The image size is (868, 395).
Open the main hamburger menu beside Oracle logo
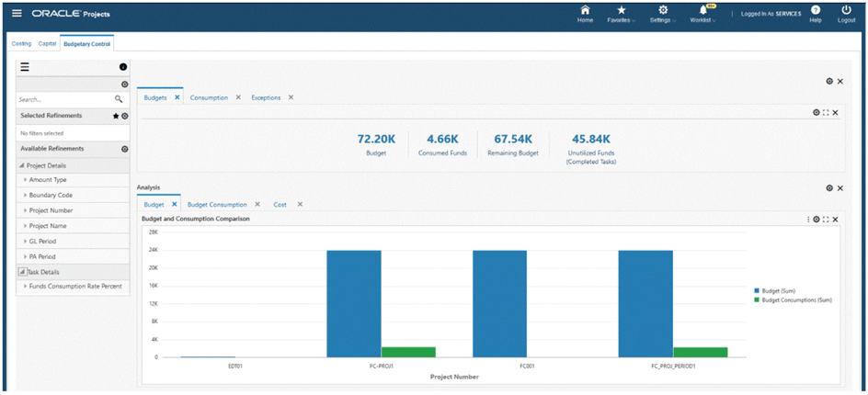17,14
